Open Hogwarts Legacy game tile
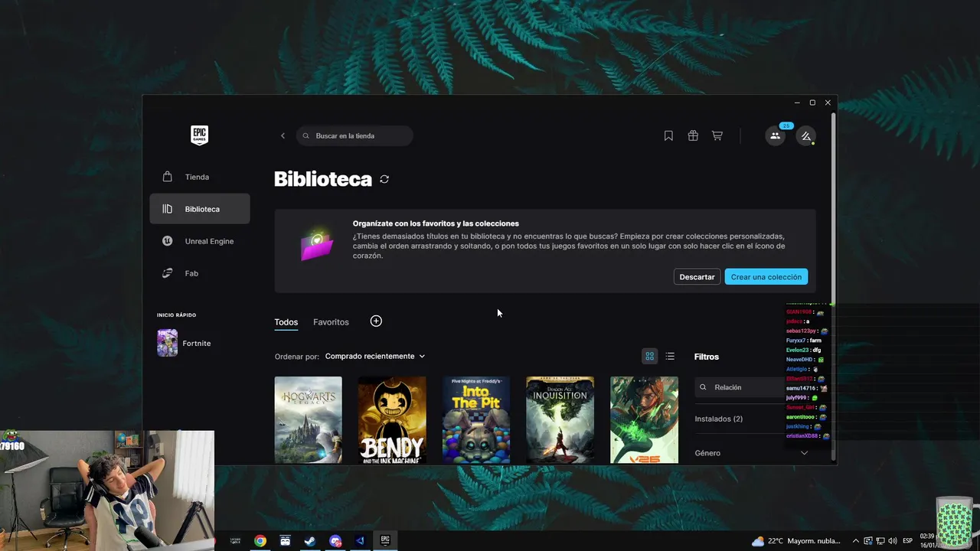The image size is (980, 551). coord(309,419)
